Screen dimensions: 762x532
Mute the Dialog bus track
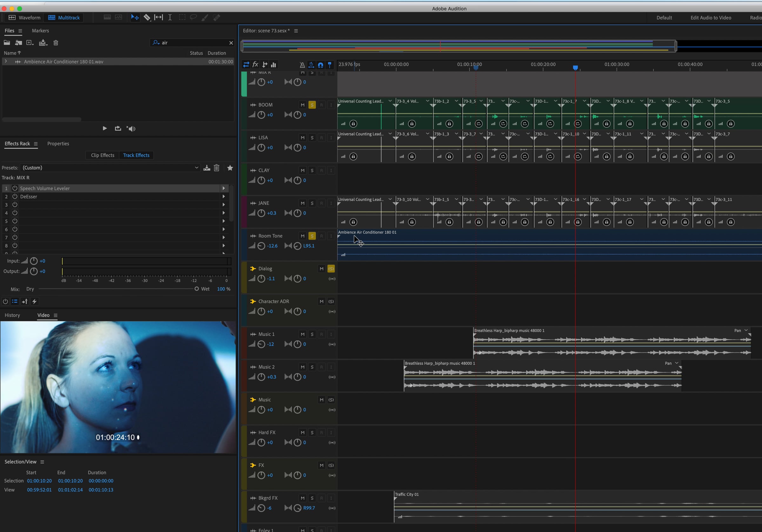pos(322,269)
